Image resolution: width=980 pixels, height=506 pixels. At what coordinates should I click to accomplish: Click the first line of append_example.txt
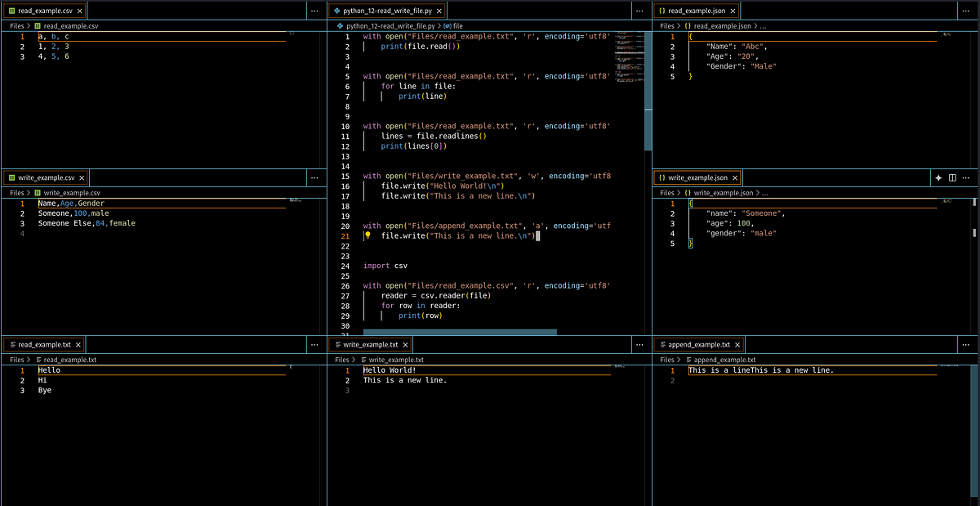point(761,370)
